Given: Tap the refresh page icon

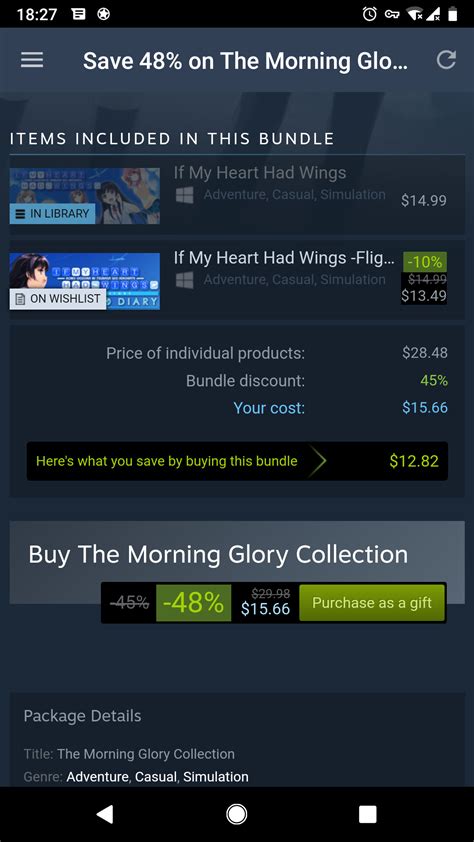Looking at the screenshot, I should (446, 60).
